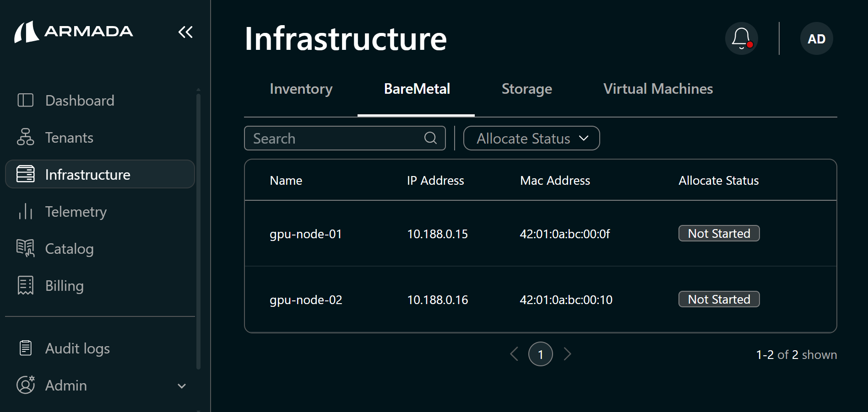868x412 pixels.
Task: Open notifications bell
Action: click(x=742, y=38)
